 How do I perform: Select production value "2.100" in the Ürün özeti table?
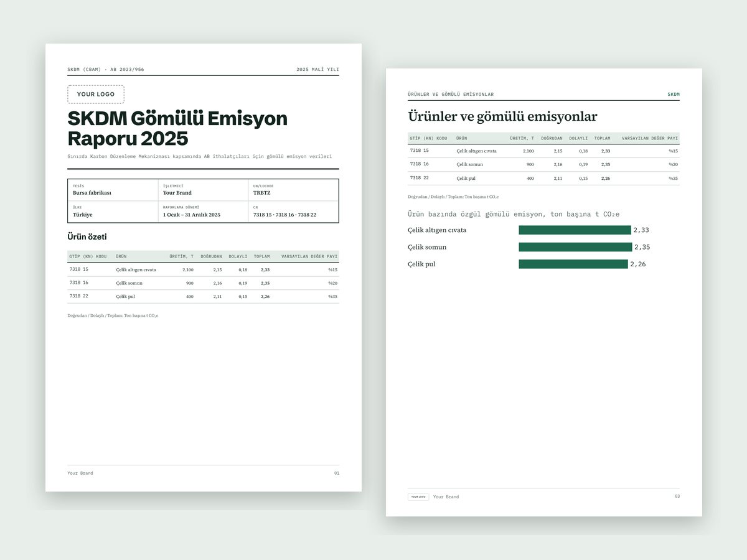click(188, 269)
